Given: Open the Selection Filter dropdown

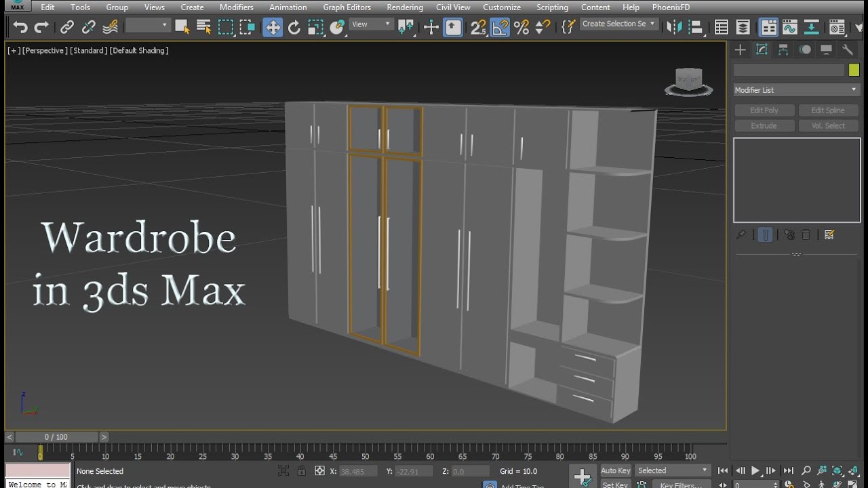Looking at the screenshot, I should pos(147,25).
